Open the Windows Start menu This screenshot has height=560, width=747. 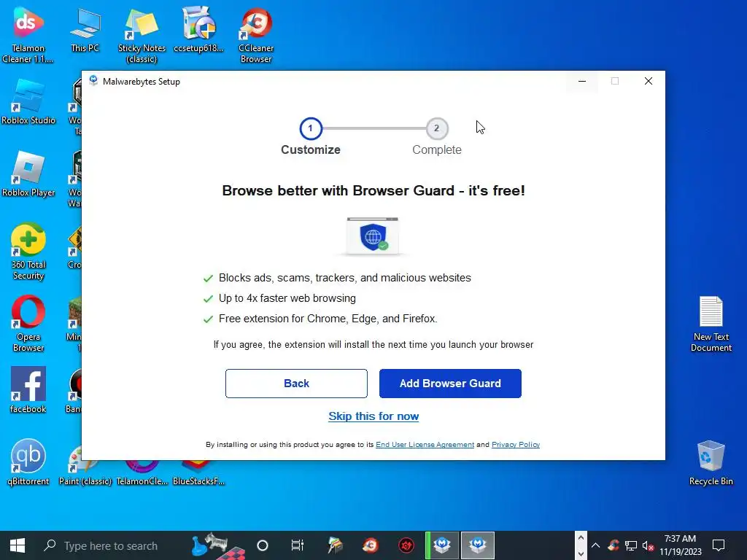tap(18, 545)
